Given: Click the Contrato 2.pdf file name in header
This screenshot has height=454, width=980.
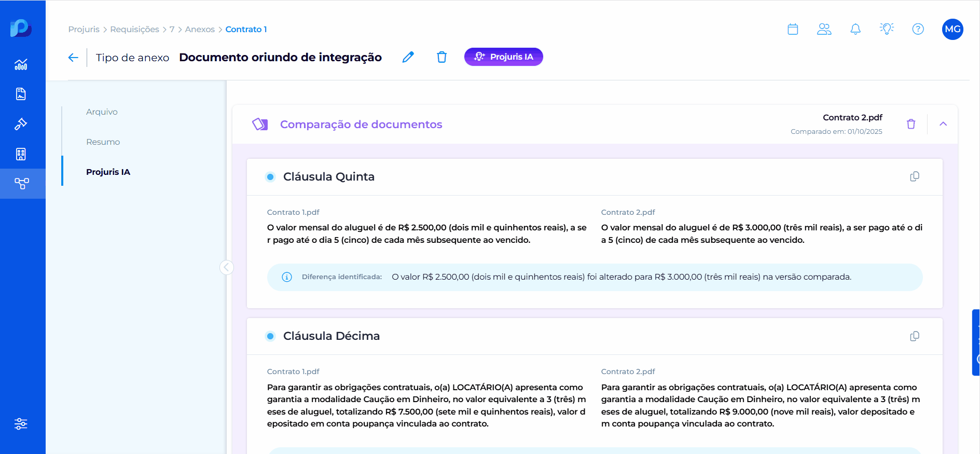Looking at the screenshot, I should [852, 117].
